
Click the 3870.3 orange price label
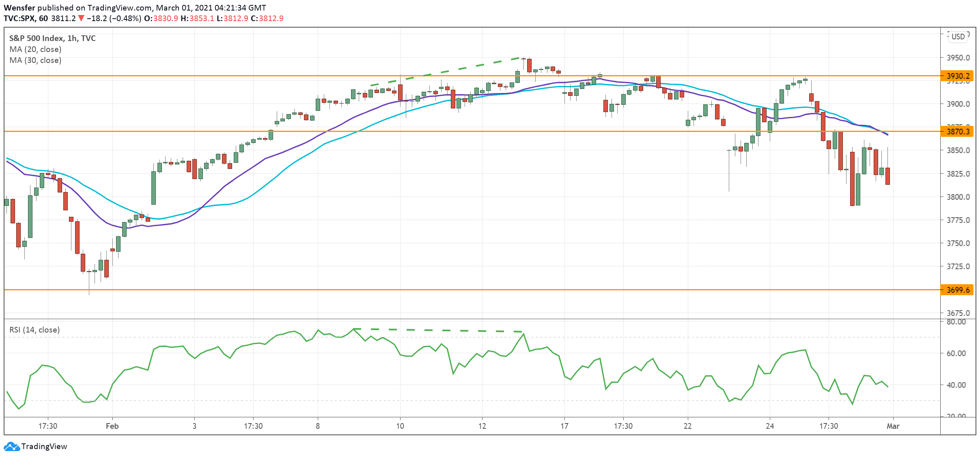(x=957, y=132)
